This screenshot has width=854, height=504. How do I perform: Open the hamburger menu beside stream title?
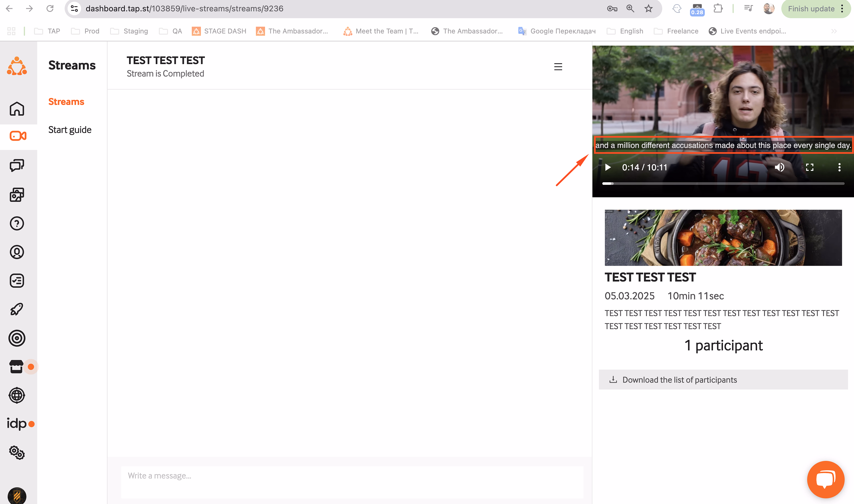(558, 67)
